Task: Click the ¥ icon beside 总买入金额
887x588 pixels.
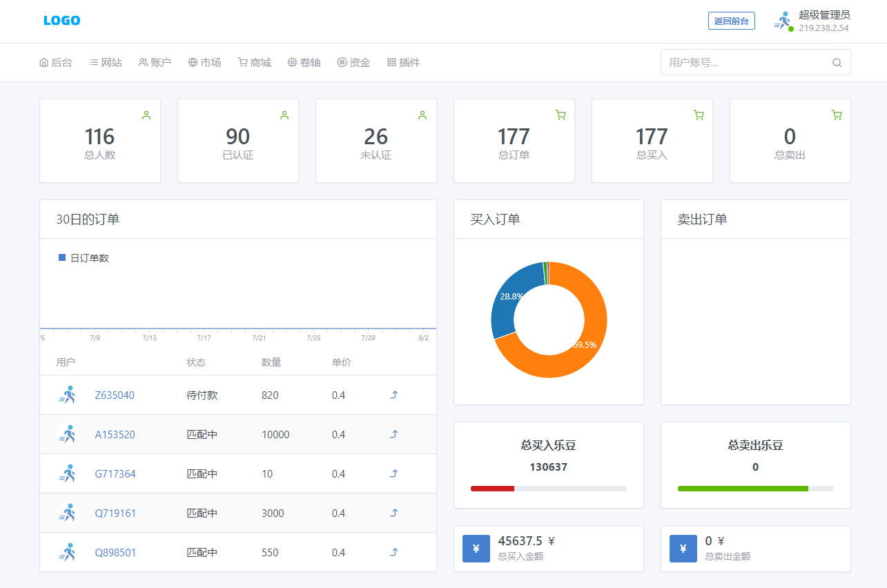Action: pyautogui.click(x=476, y=549)
